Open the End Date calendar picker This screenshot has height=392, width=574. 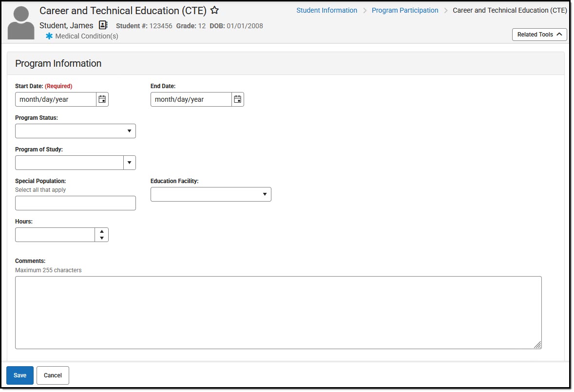pos(237,99)
